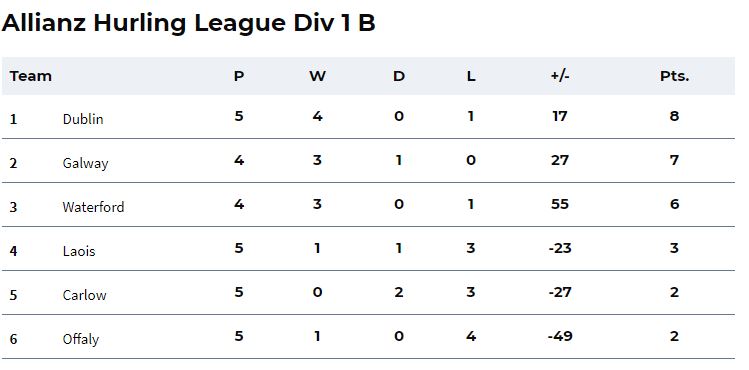749x370 pixels.
Task: Click Laois's -23 score difference
Action: point(560,248)
